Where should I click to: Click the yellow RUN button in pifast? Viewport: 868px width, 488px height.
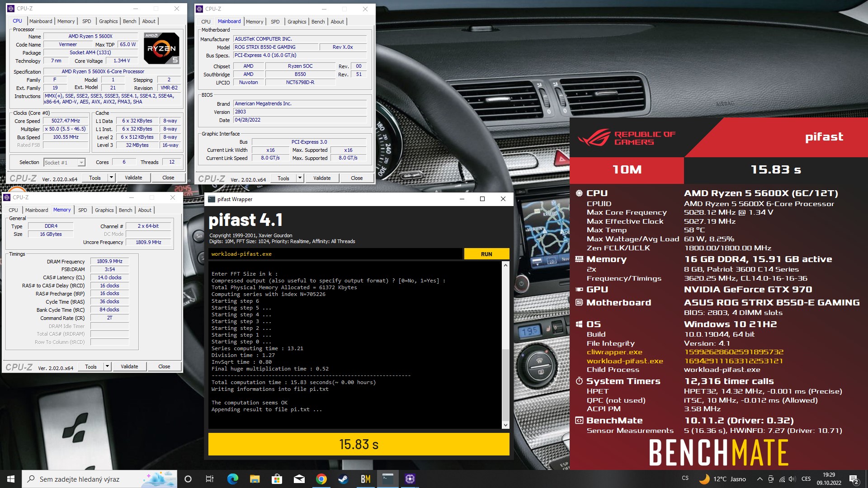tap(486, 254)
